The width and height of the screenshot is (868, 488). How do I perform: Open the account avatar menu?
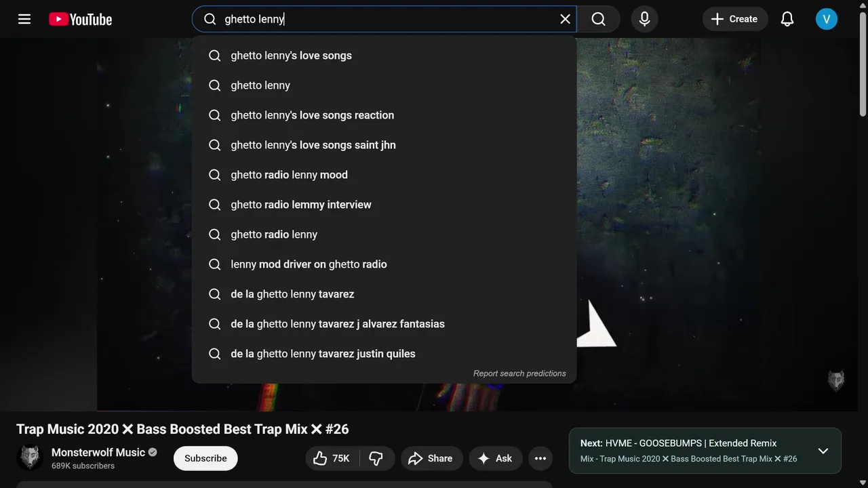click(827, 19)
